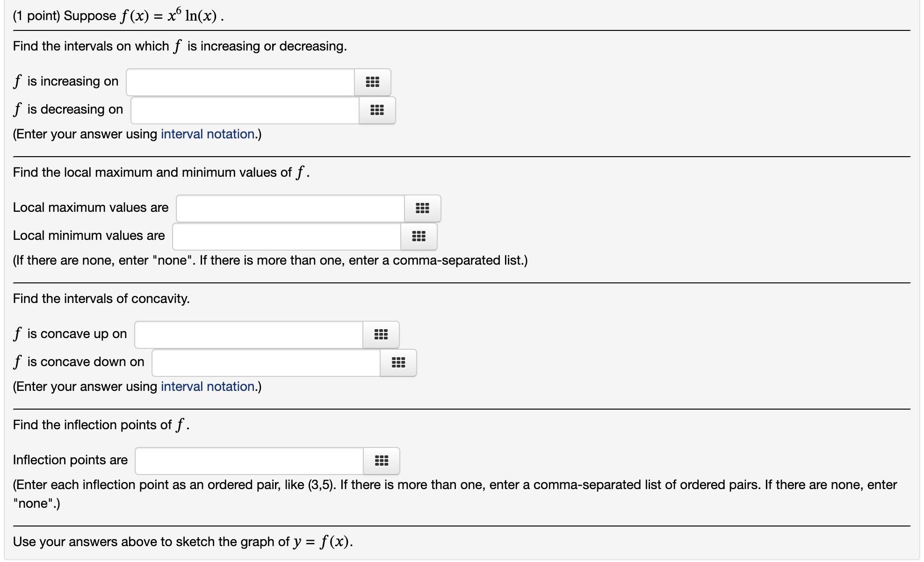
Task: Focus the local minimum values input box
Action: (285, 237)
